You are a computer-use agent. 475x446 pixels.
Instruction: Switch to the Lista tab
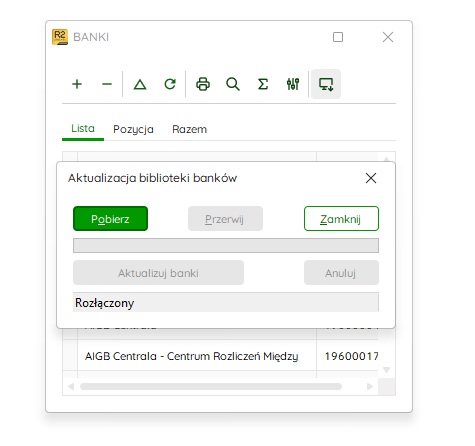click(83, 129)
